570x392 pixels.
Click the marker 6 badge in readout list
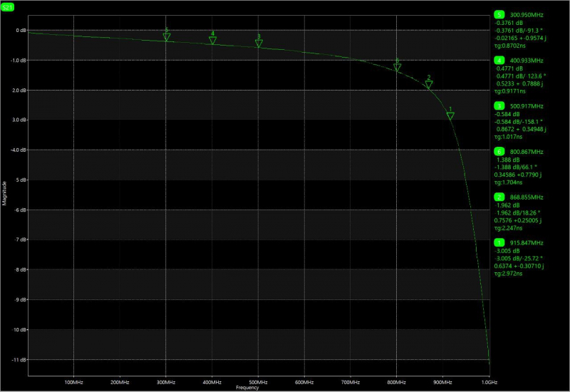499,152
